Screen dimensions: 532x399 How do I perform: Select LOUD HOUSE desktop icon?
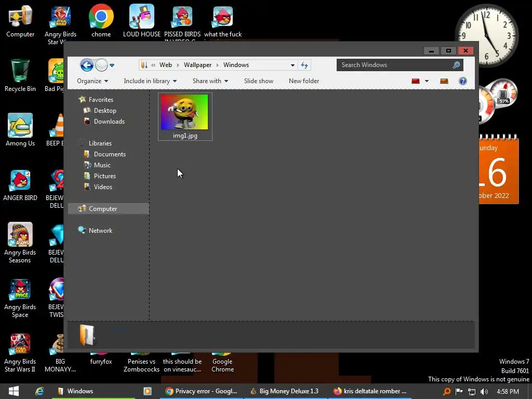point(141,21)
